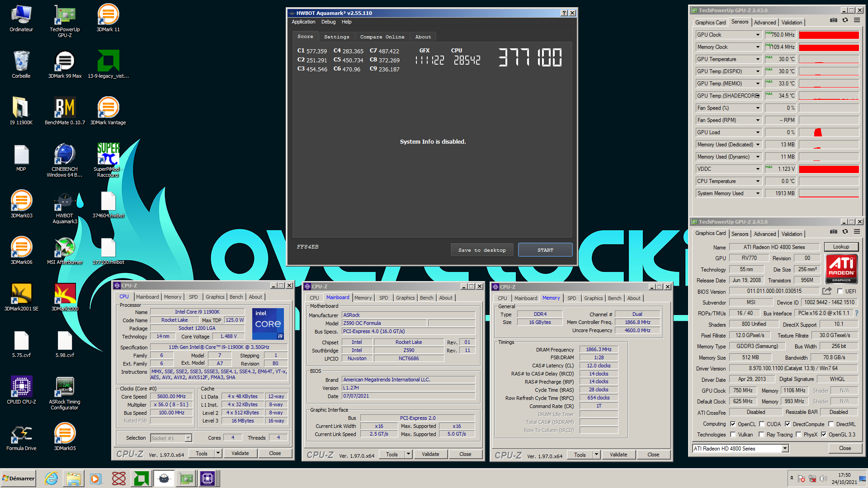Open the 3DMark2001 SE desktop icon
The width and height of the screenshot is (868, 488).
click(21, 297)
